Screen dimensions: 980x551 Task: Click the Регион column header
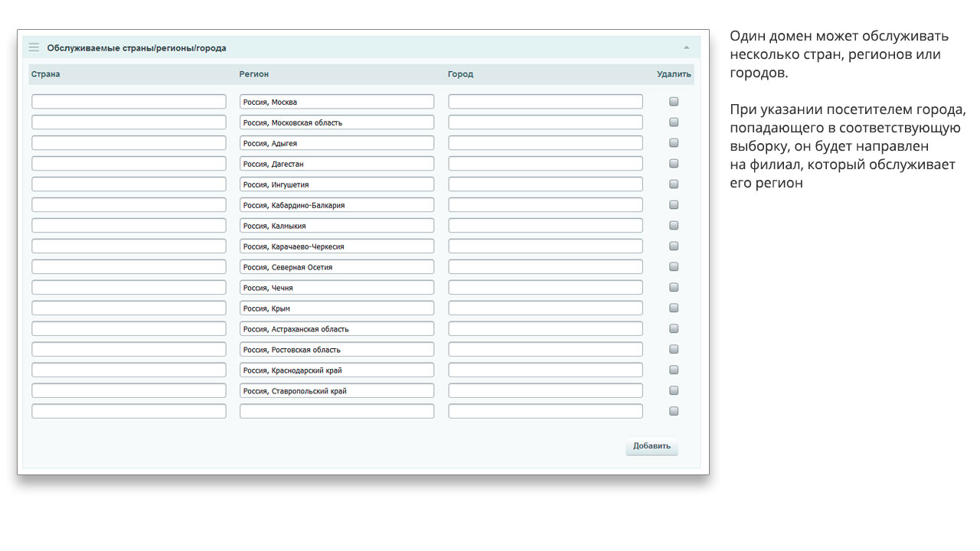point(254,74)
